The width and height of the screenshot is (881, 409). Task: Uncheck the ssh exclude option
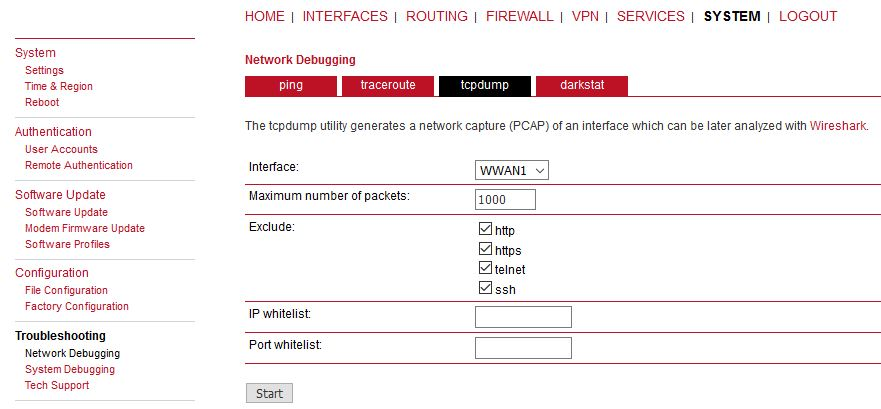(x=486, y=289)
